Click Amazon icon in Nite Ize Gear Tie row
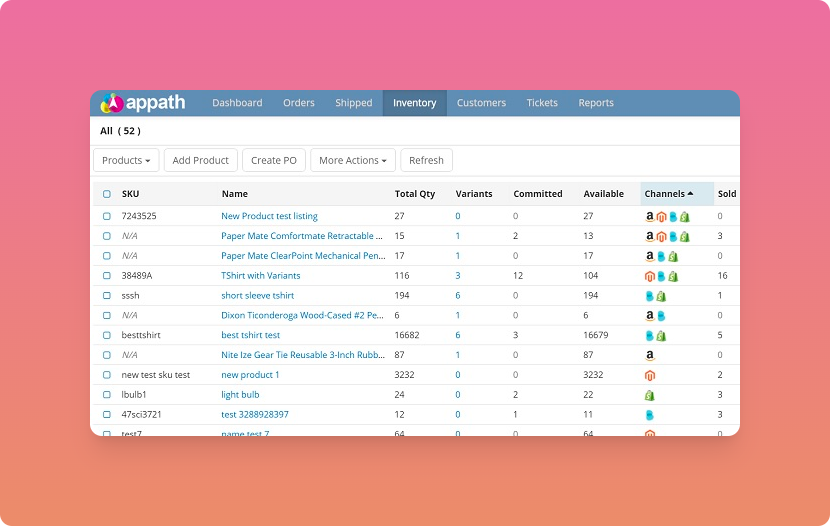The height and width of the screenshot is (526, 830). (x=650, y=355)
